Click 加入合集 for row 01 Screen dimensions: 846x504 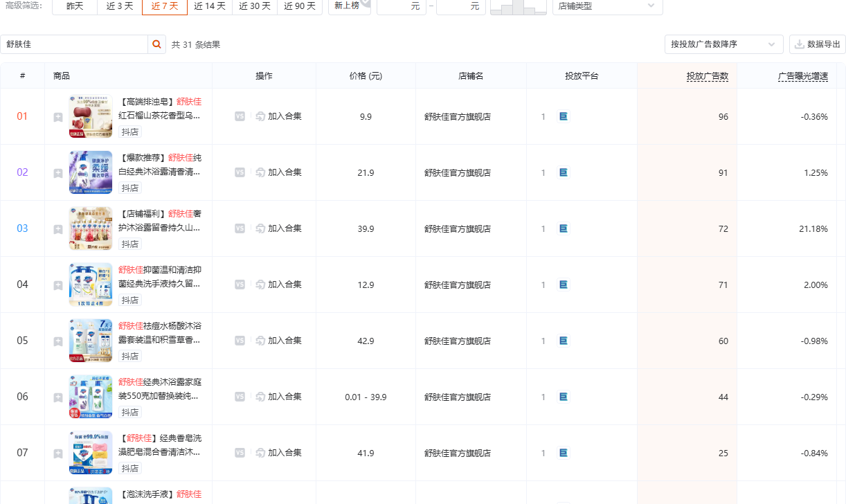279,116
